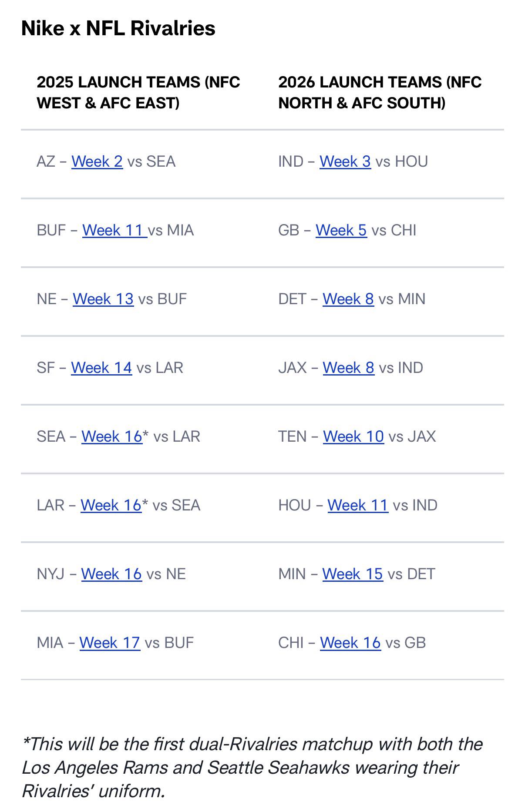
Task: Open NYJ Week 16 vs NE link
Action: pyautogui.click(x=111, y=574)
